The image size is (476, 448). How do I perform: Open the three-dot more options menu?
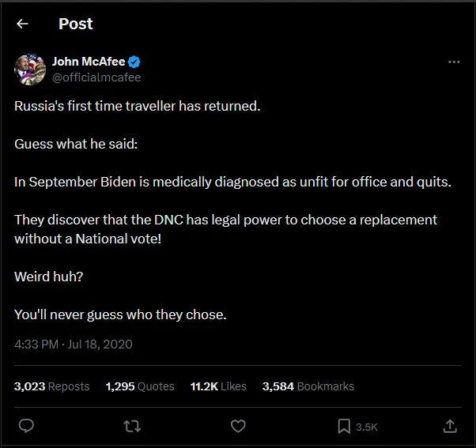coord(453,62)
